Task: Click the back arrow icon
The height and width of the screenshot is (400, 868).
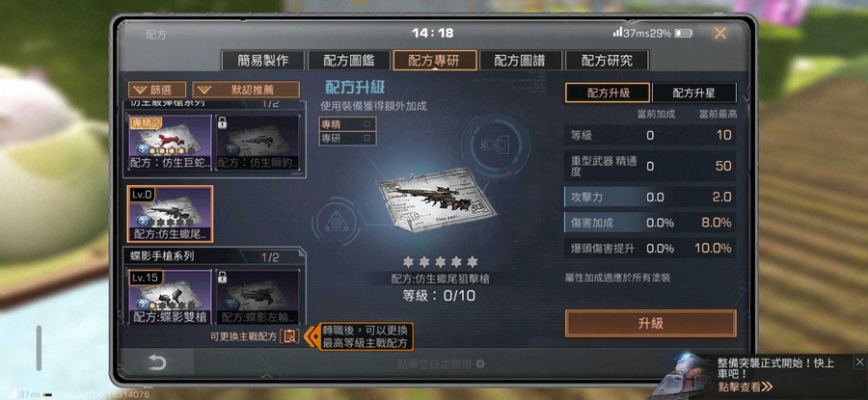Action: pyautogui.click(x=157, y=362)
